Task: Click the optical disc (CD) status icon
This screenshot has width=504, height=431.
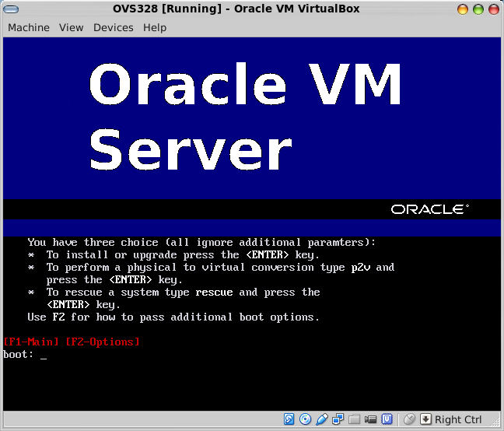Action: pyautogui.click(x=305, y=419)
